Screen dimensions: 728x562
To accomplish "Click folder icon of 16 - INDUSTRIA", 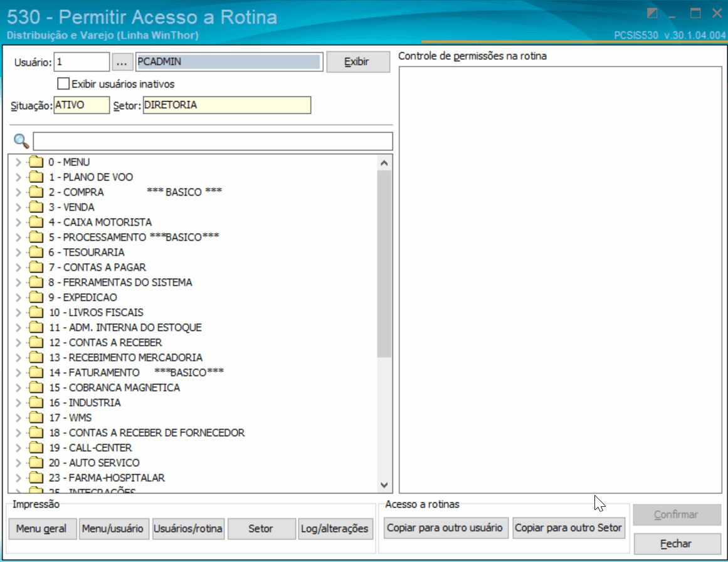I will pyautogui.click(x=36, y=402).
